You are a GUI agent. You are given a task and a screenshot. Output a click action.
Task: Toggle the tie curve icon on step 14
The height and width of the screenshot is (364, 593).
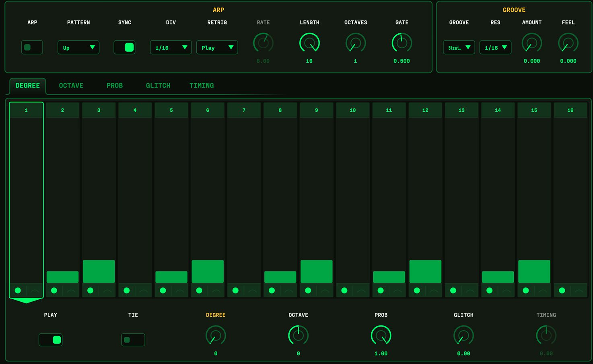coord(507,290)
